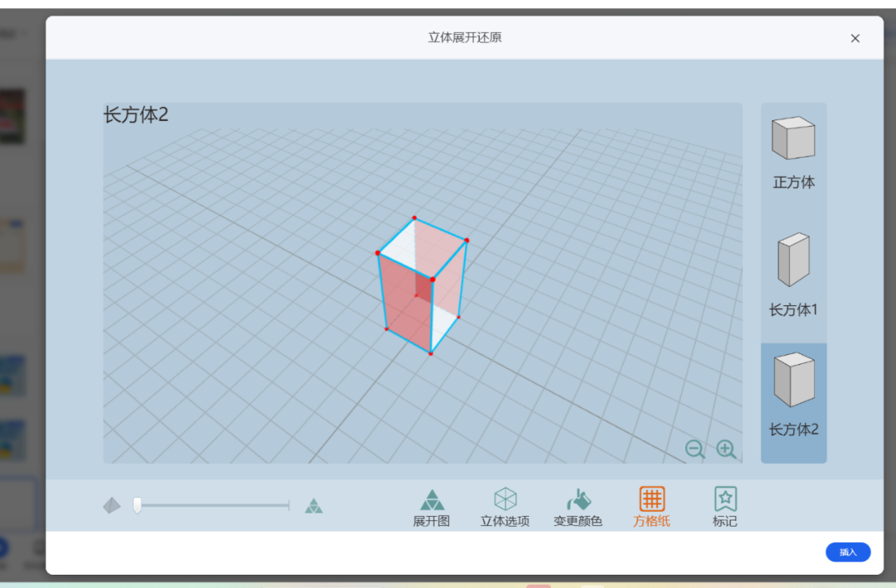This screenshot has width=896, height=588.
Task: Toggle the 方格纸 grid paper option
Action: tap(651, 507)
